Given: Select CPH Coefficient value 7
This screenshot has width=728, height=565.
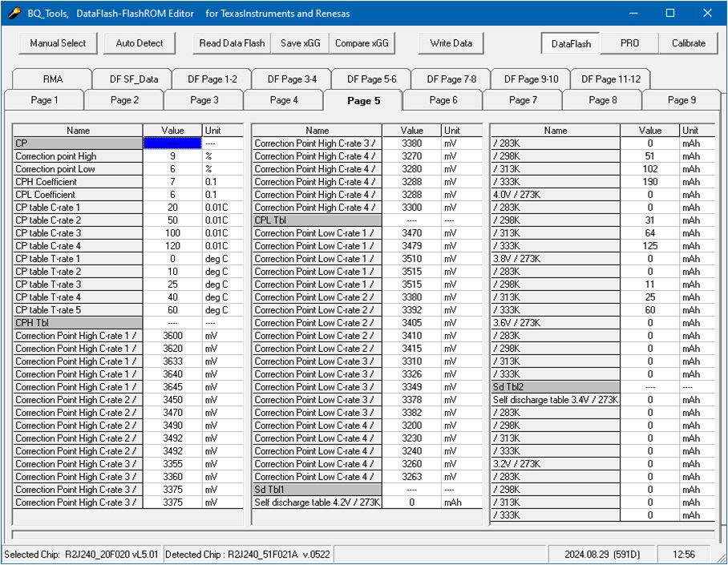Looking at the screenshot, I should (172, 182).
